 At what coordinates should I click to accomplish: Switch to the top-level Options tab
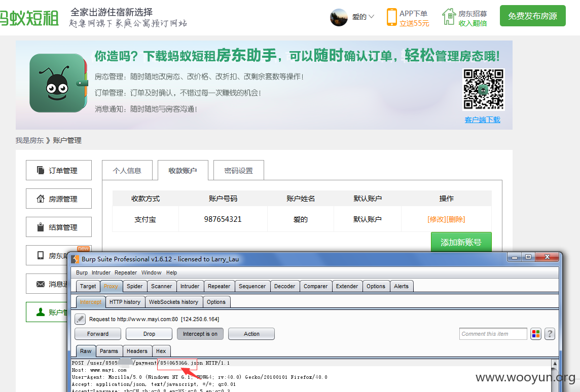[376, 286]
